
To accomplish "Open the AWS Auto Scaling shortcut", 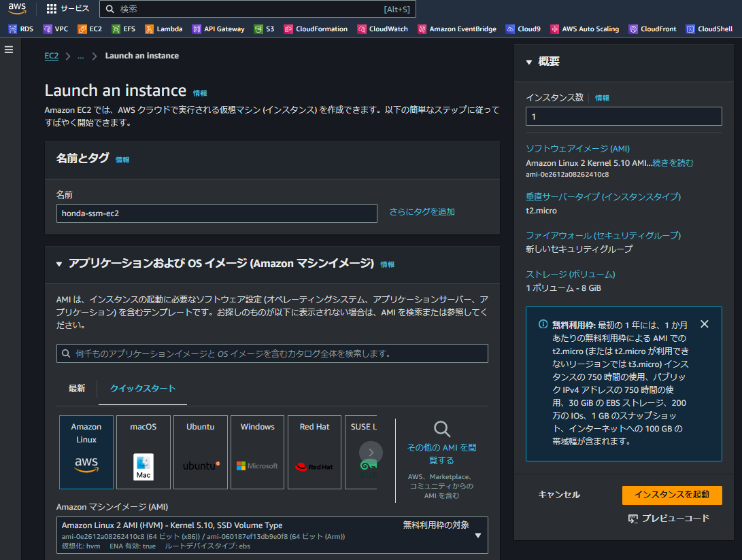I will click(x=585, y=29).
